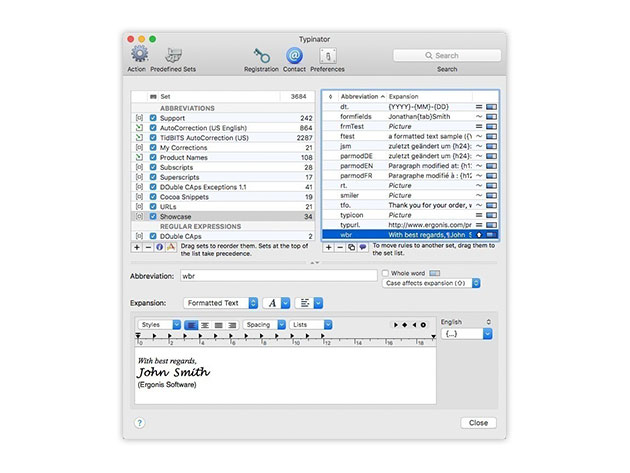This screenshot has width=630, height=473.
Task: Open the Spacing dropdown
Action: [264, 325]
